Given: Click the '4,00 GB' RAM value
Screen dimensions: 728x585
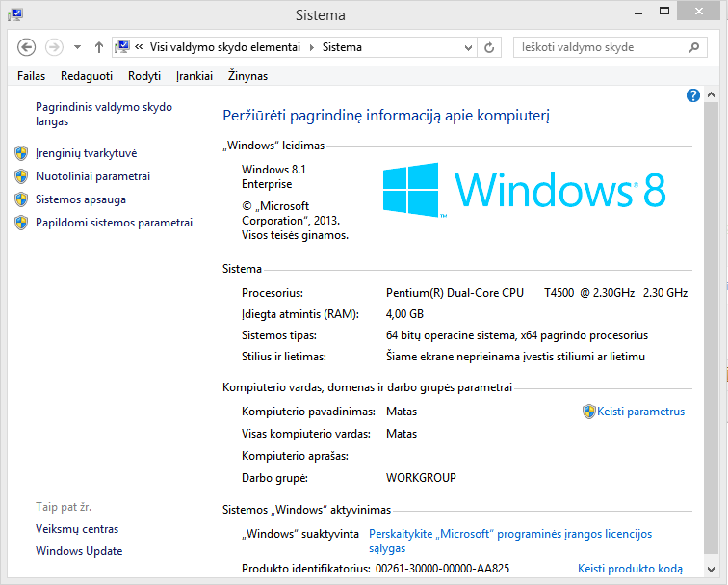Looking at the screenshot, I should click(x=404, y=314).
